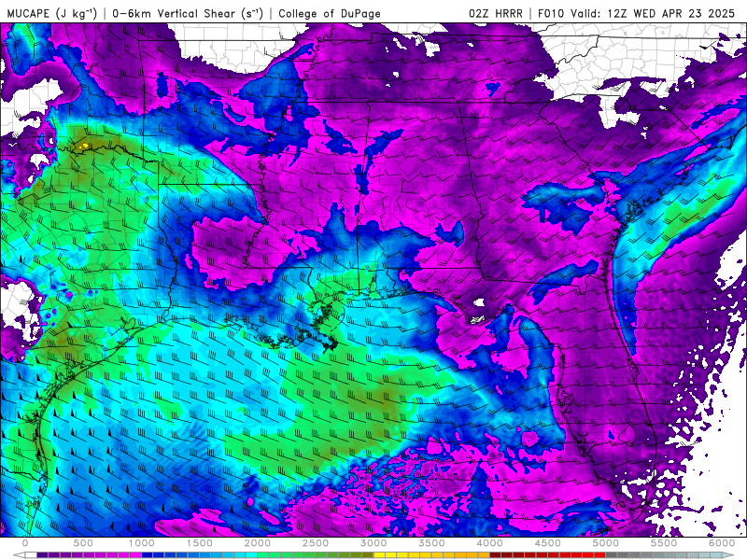Click the Valid: 12Z WED APR 23 2025 text

[x=653, y=14]
